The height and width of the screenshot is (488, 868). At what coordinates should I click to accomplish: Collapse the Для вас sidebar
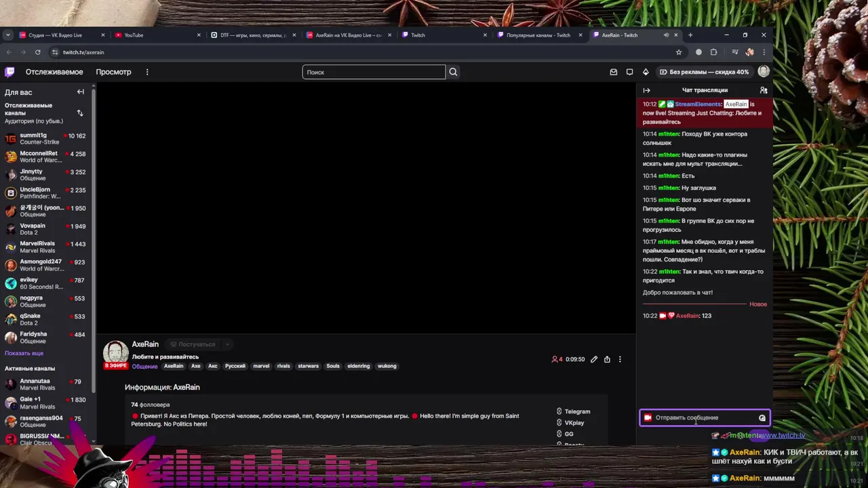pyautogui.click(x=80, y=92)
